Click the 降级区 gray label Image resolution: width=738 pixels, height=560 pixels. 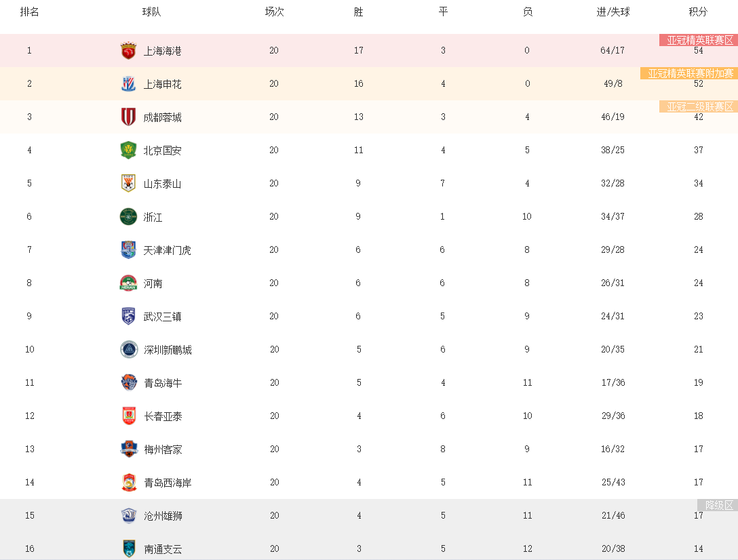tap(718, 505)
